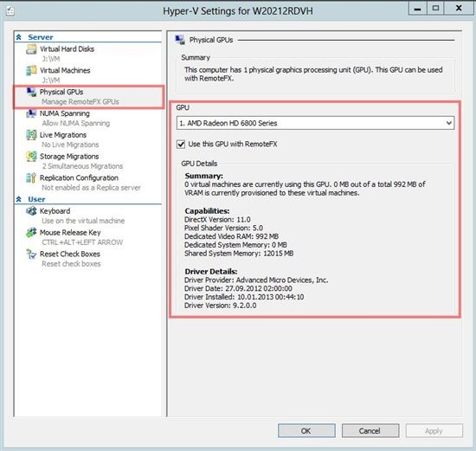
Task: Click the Physical GPUs icon in sidebar
Action: pos(31,92)
